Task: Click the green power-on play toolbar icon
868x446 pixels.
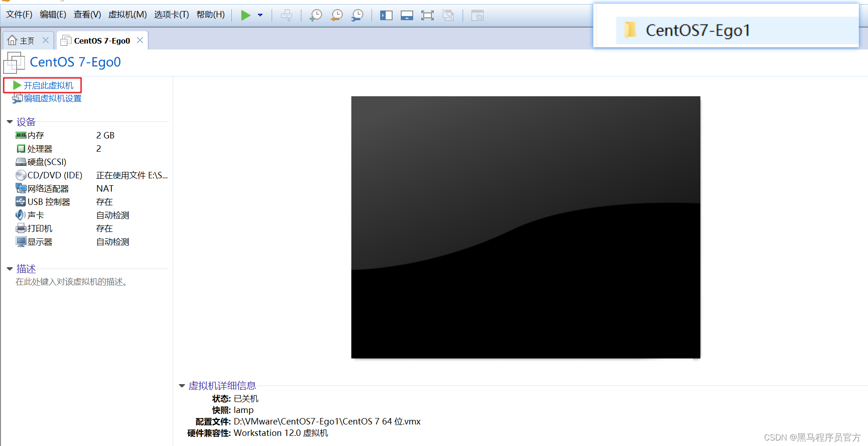Action: click(246, 15)
